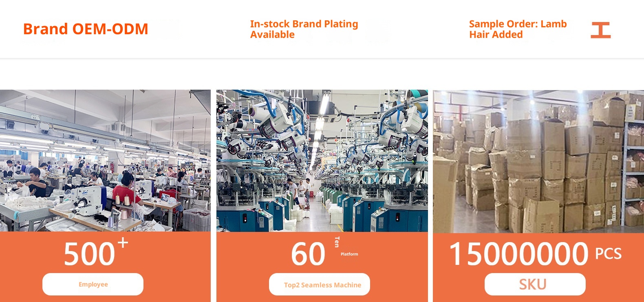Click the orange I-shaped icon at top right
Image resolution: width=644 pixels, height=302 pixels.
tap(600, 30)
